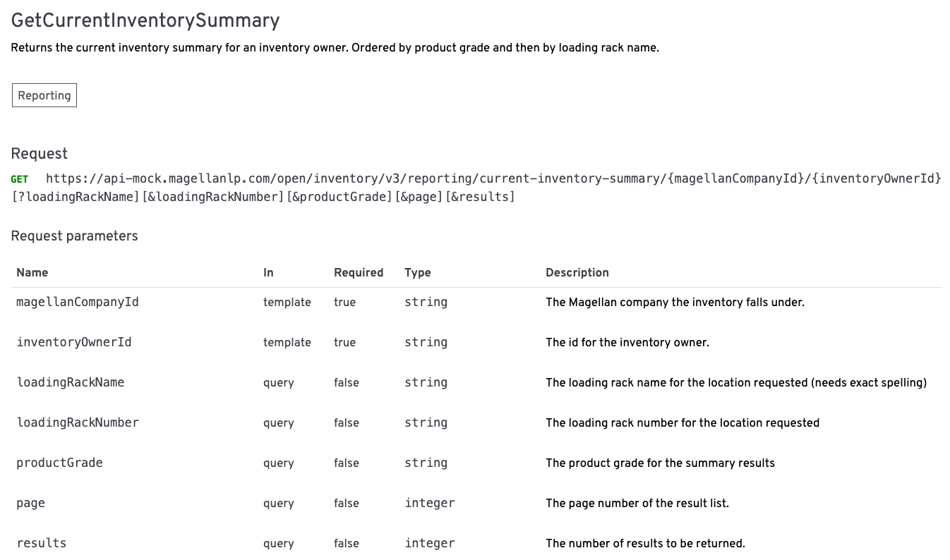Click the api-mock.magellanlp.com request URL
The height and width of the screenshot is (560, 950).
[x=493, y=178]
